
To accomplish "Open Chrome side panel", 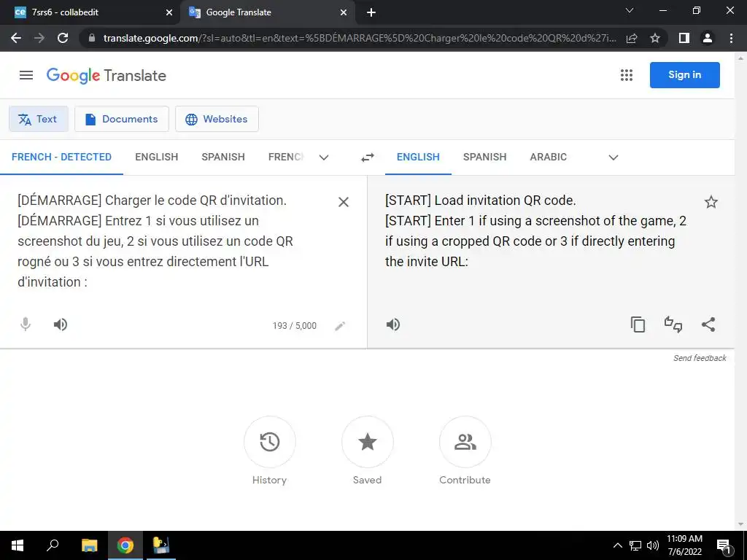I will pos(684,38).
